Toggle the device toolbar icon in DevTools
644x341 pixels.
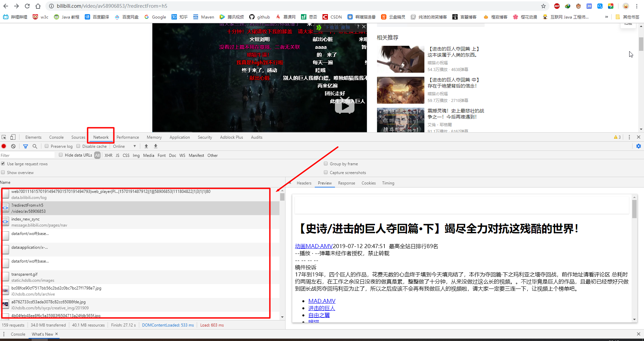point(13,137)
